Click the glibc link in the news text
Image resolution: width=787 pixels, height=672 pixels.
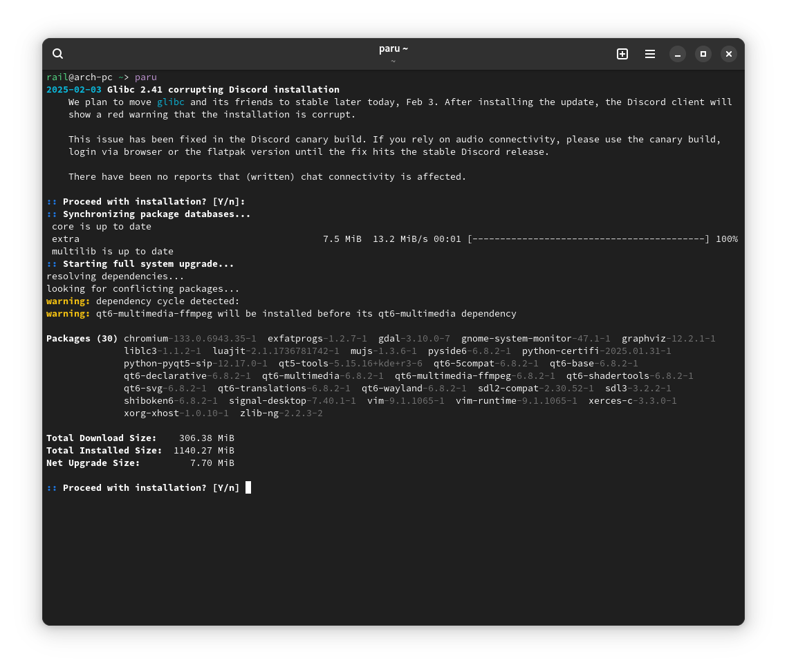coord(171,102)
